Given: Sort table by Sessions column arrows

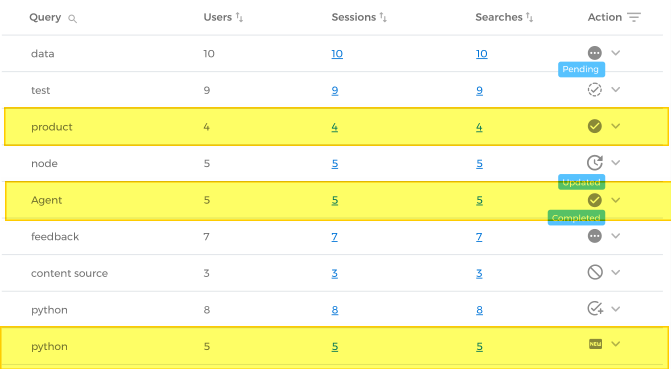Looking at the screenshot, I should 383,18.
